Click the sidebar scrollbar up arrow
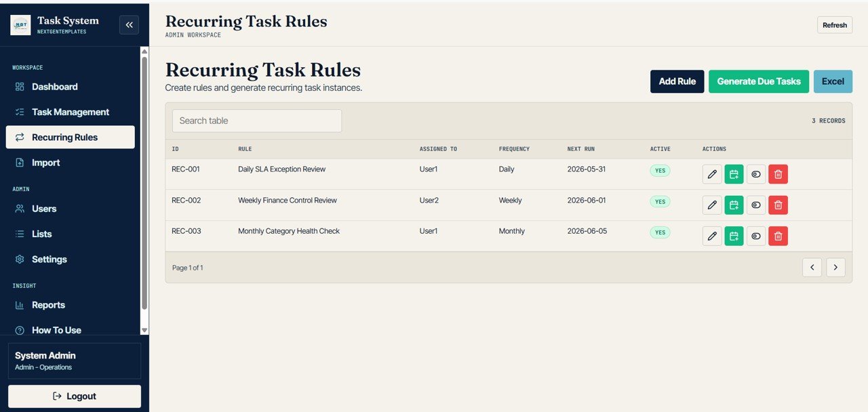Image resolution: width=868 pixels, height=412 pixels. coord(144,52)
